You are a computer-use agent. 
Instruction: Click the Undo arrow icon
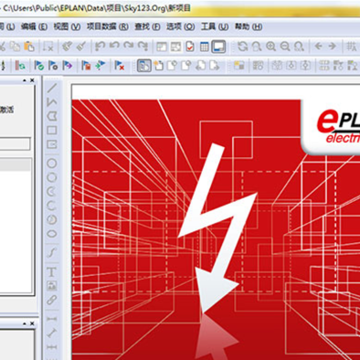pos(114,47)
